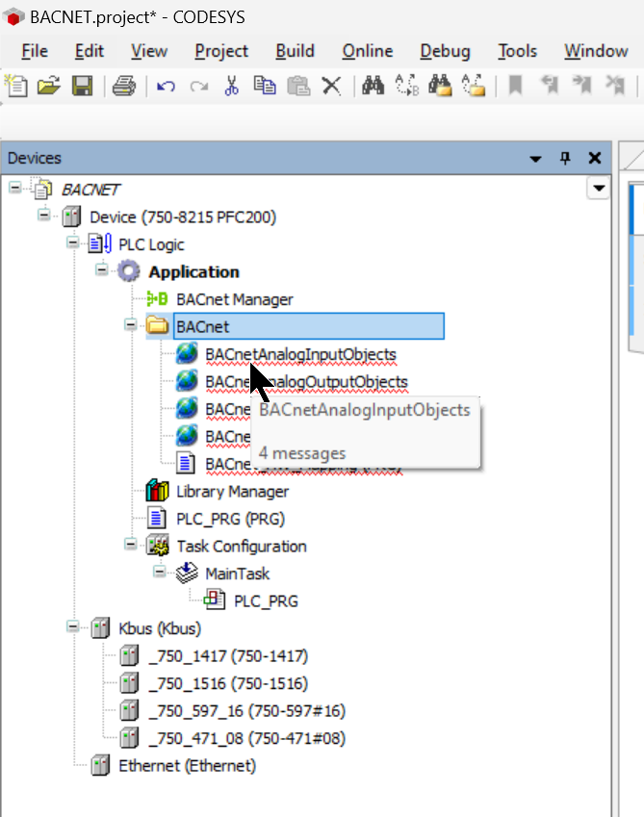This screenshot has width=644, height=817.
Task: Click the Previous Bookmark icon
Action: pos(549,85)
